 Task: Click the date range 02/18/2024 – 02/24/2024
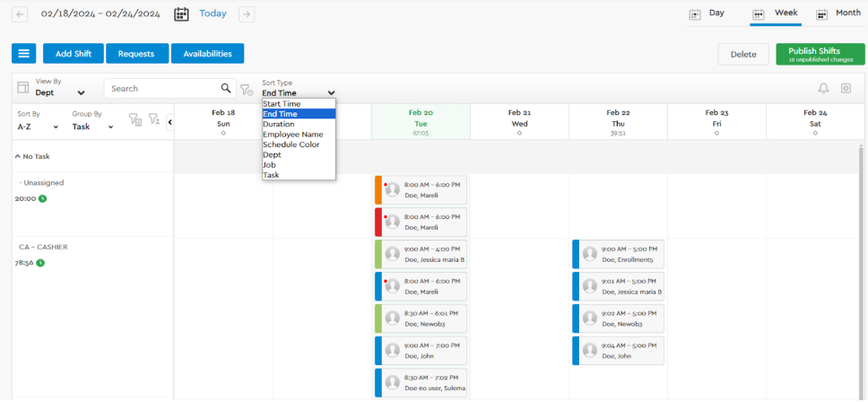tap(100, 13)
